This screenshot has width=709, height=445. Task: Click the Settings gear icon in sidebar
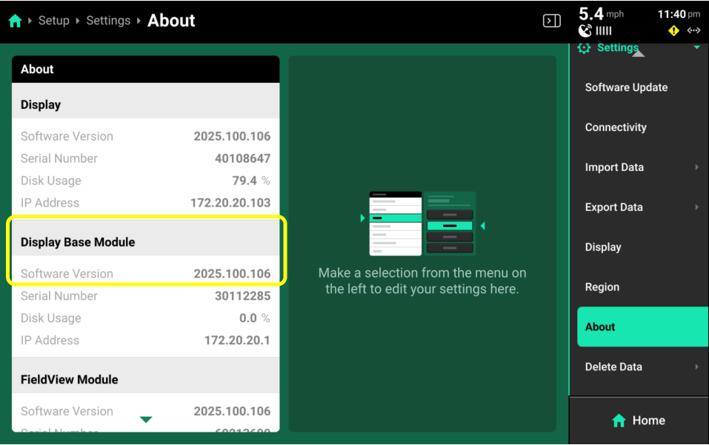point(584,48)
